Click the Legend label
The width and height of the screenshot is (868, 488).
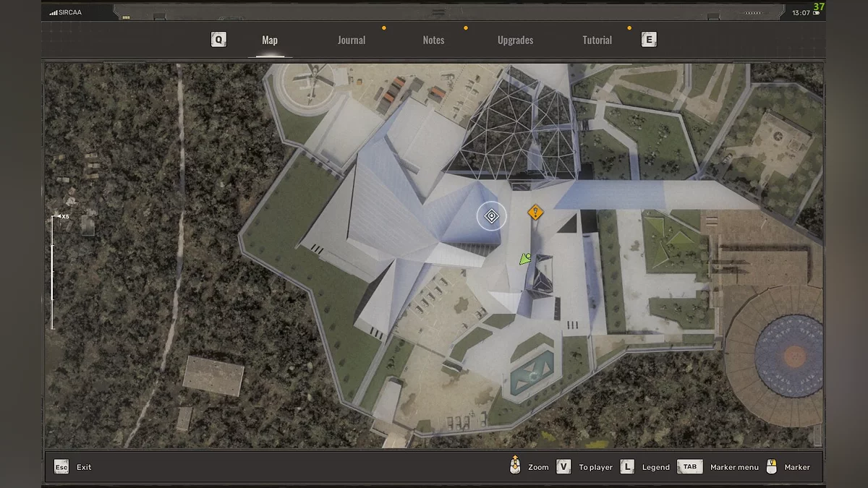[x=655, y=468]
